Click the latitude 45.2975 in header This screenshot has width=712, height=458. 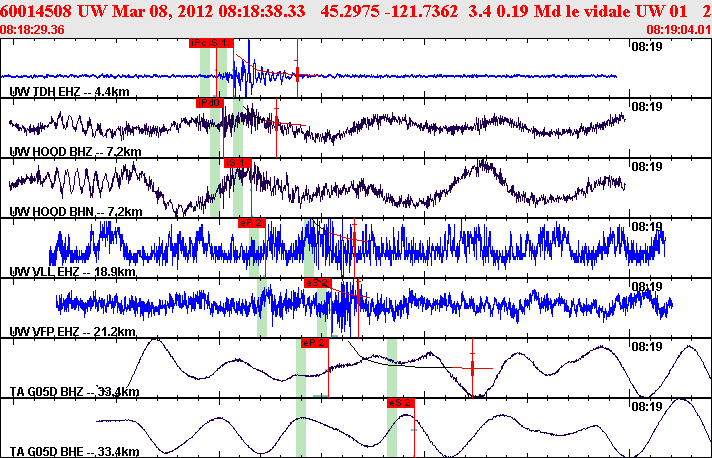(350, 11)
